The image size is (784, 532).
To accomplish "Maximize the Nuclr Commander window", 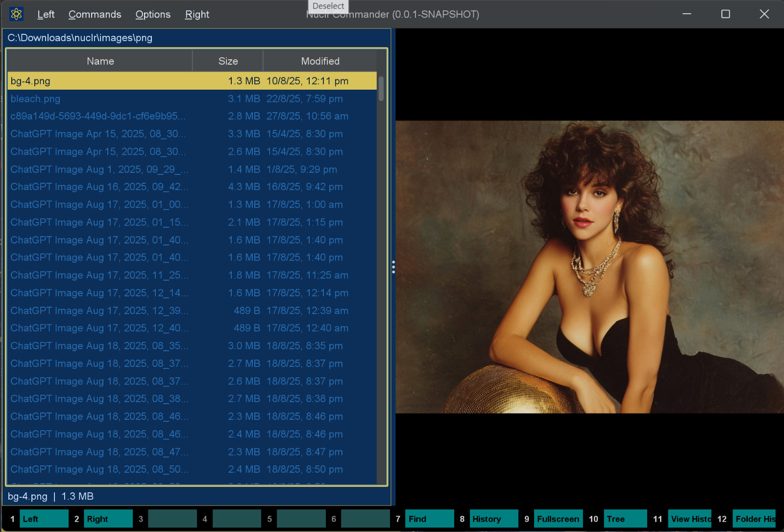I will [x=726, y=14].
